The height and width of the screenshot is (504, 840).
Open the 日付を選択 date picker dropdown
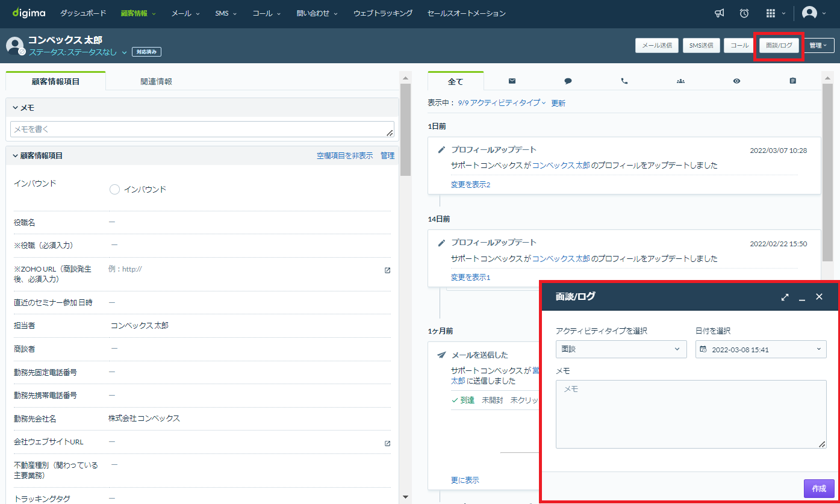coord(761,349)
